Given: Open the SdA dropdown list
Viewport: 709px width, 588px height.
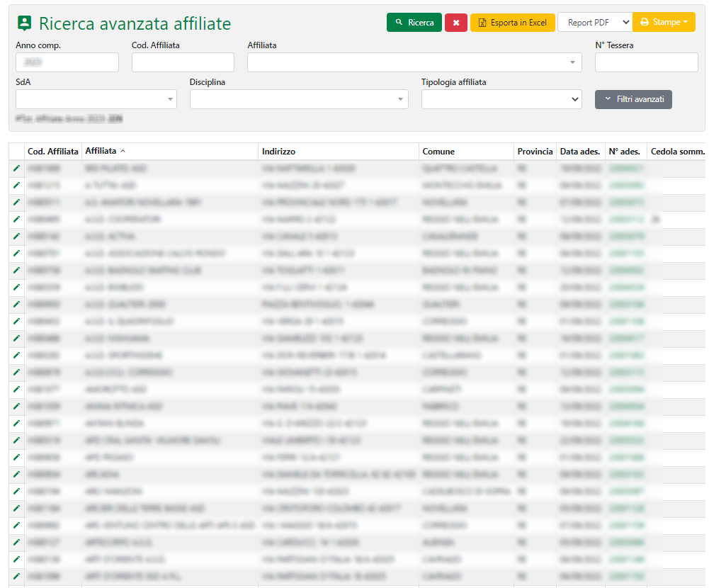Looking at the screenshot, I should [x=96, y=100].
